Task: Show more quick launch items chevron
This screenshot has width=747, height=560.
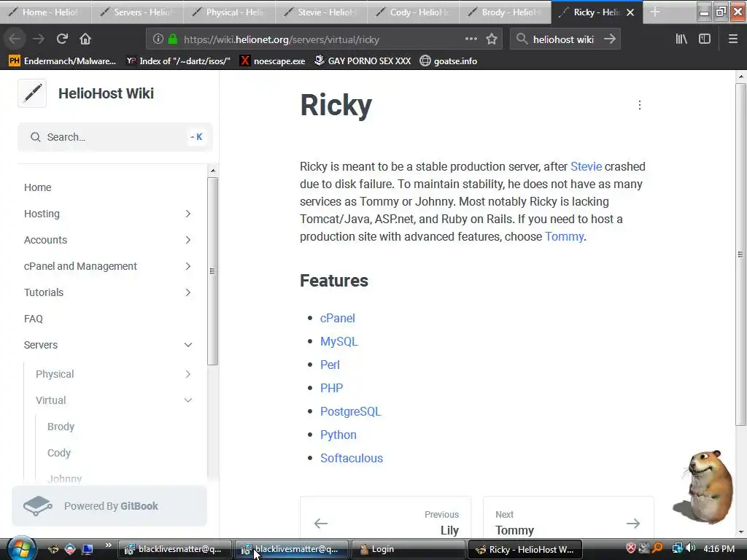Action: 108,545
